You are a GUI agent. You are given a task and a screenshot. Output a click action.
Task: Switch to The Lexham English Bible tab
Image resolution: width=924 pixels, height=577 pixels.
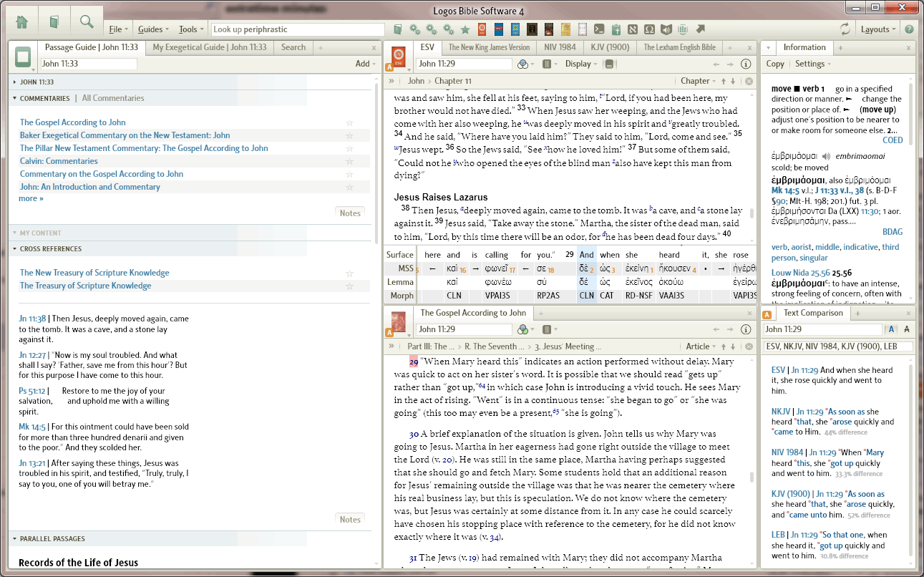tap(679, 47)
